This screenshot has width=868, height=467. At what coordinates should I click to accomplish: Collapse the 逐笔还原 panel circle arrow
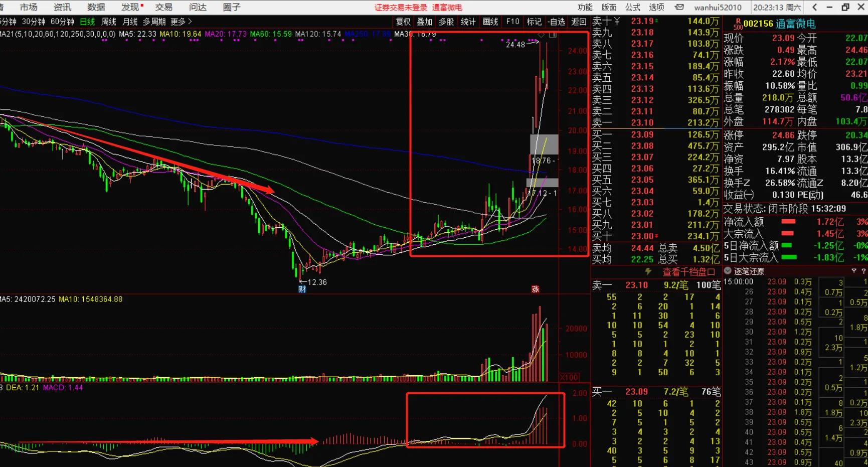728,271
